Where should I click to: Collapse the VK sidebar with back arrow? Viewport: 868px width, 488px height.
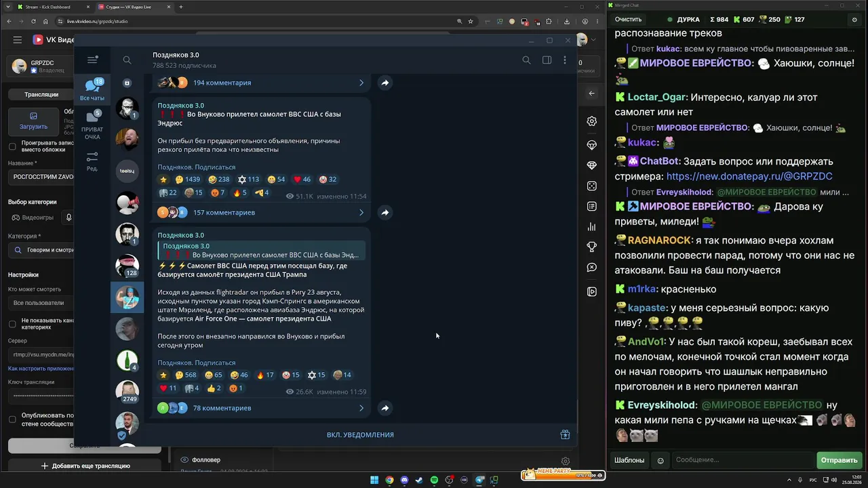tap(591, 94)
